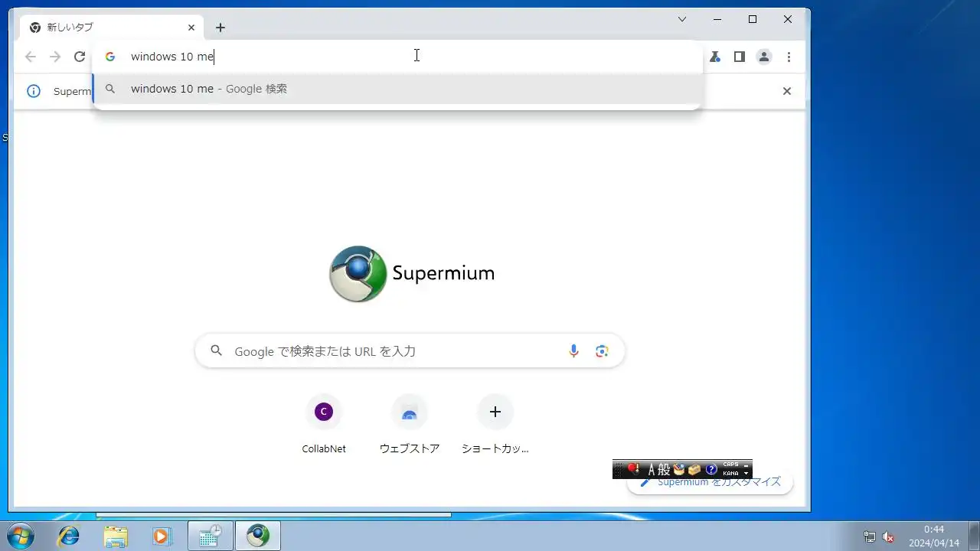
Task: Open the Windows Start menu
Action: coord(21,536)
